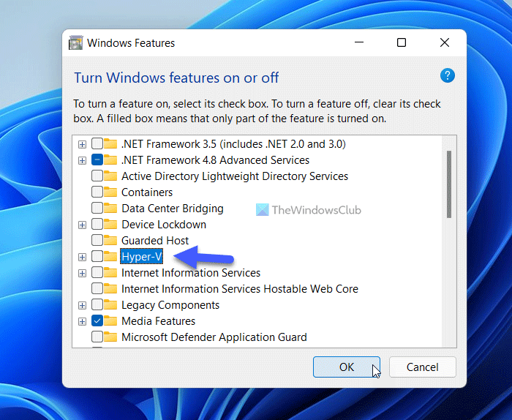512x420 pixels.
Task: Expand the .NET Framework 3.5 node
Action: coord(82,144)
